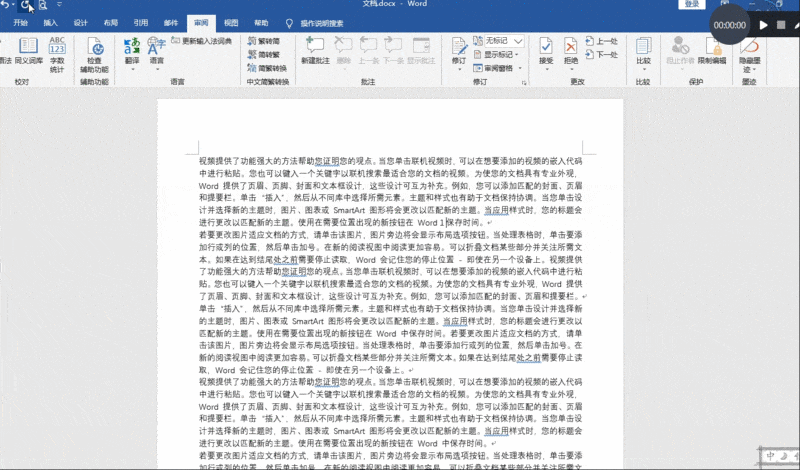Jump to previous change 上一处
The width and height of the screenshot is (800, 470).
(x=601, y=41)
